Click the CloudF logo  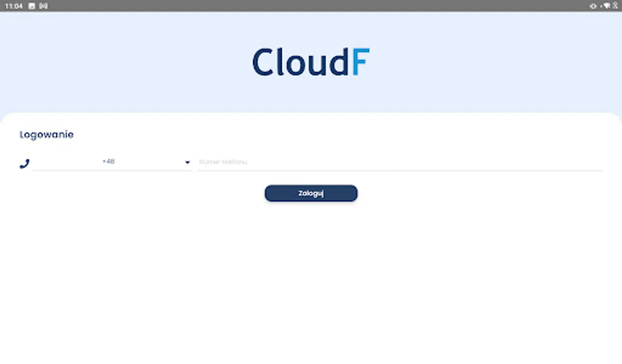click(x=311, y=62)
